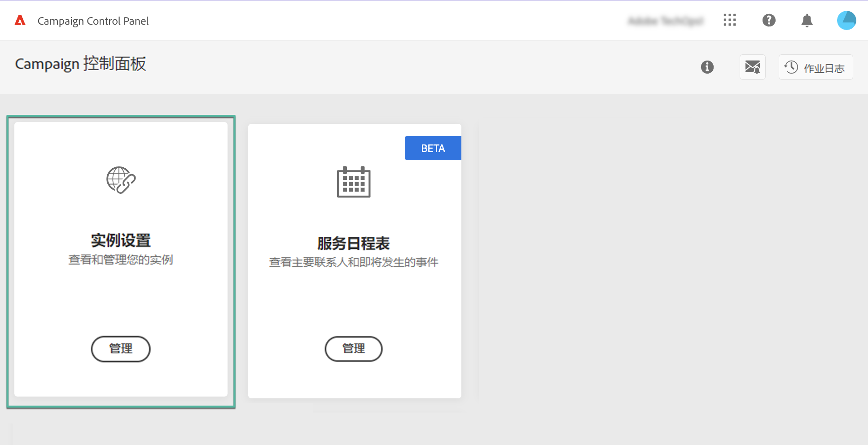Click the globe link icon on 实例设置 card
Screen dimensions: 868x445
pos(121,180)
